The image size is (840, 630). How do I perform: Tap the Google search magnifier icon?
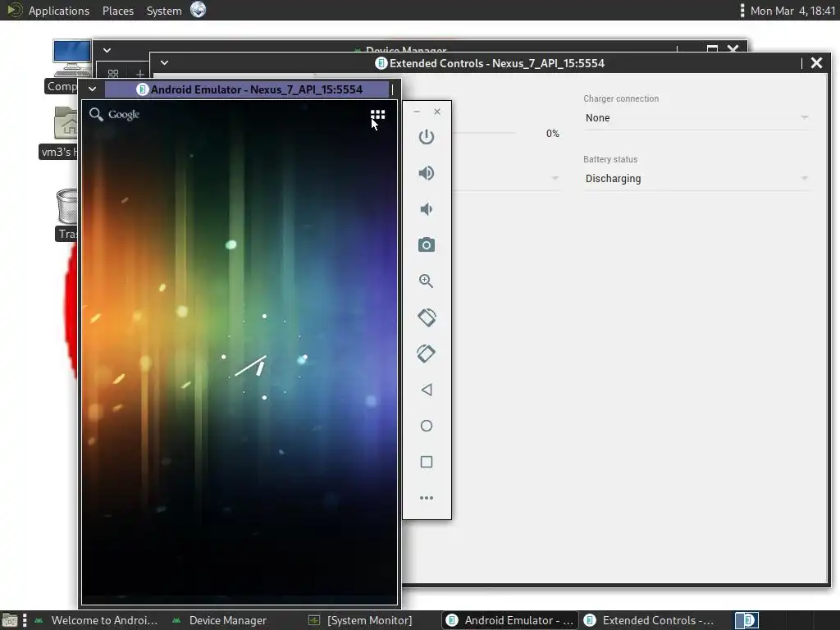96,114
